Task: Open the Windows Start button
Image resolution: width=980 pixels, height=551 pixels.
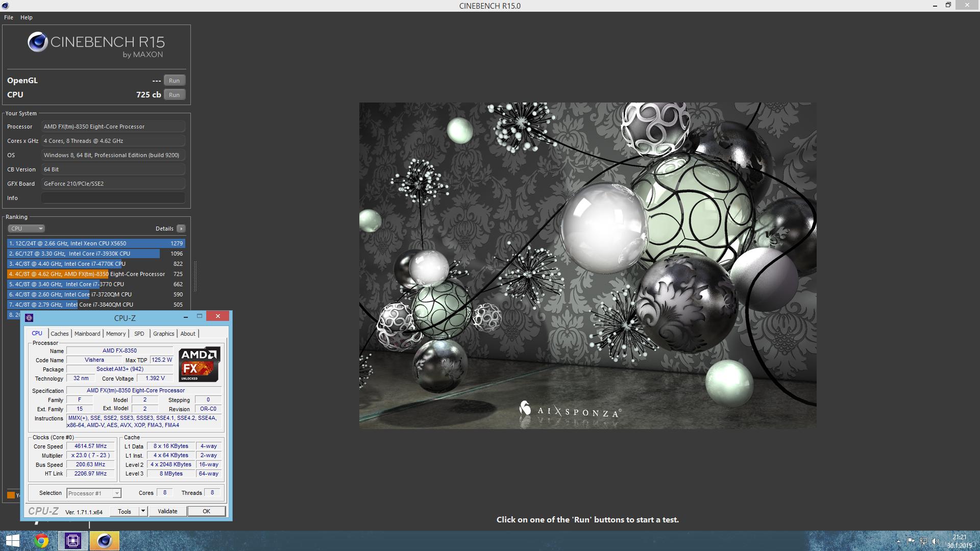Action: (x=12, y=541)
